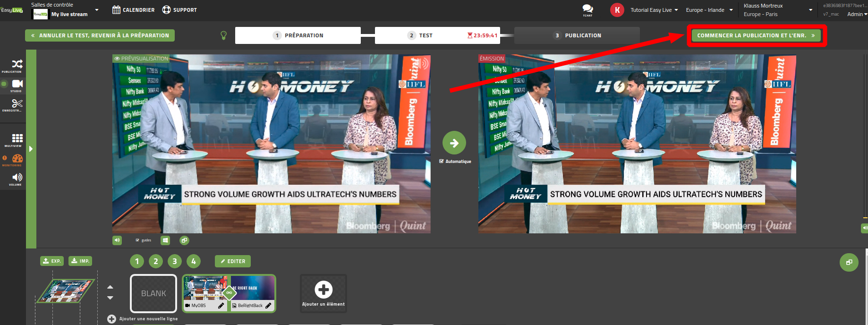The width and height of the screenshot is (868, 325).
Task: Open the Support menu
Action: point(179,10)
